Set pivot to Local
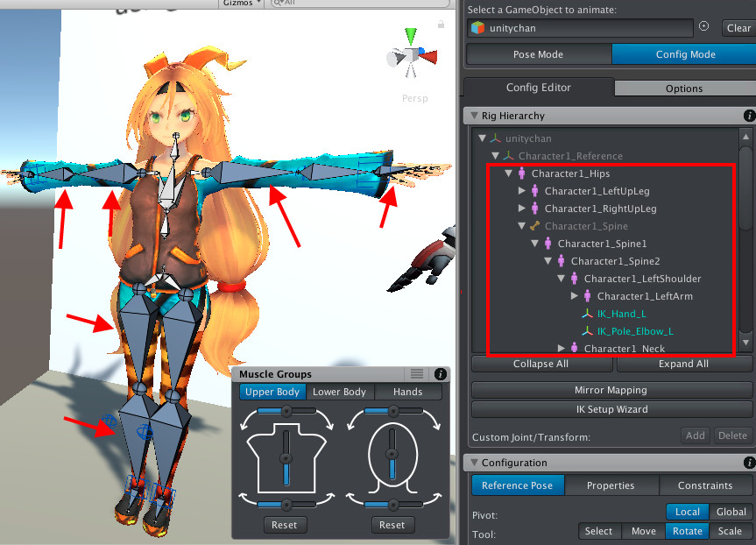The width and height of the screenshot is (756, 545). click(x=687, y=512)
